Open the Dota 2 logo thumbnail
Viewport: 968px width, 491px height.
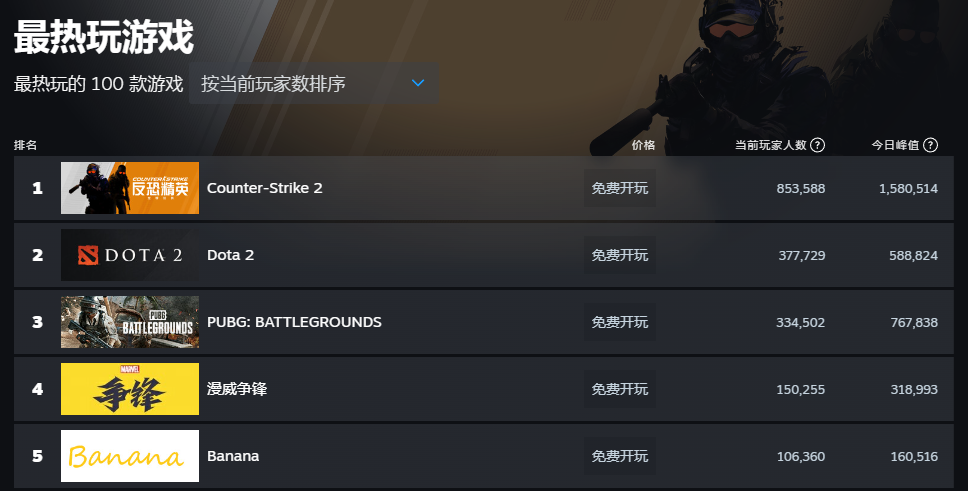[x=130, y=255]
